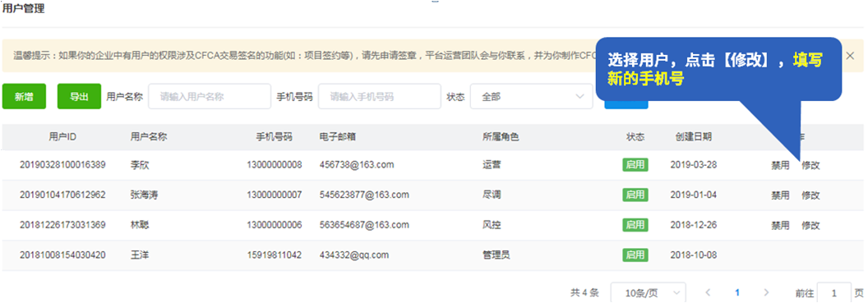This screenshot has height=303, width=868.
Task: Click the name 李欣
Action: coord(140,165)
